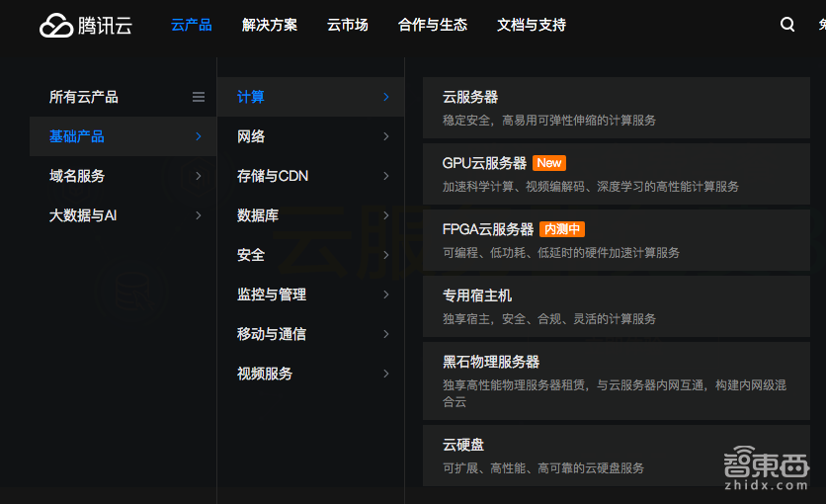826x504 pixels.
Task: Expand the 基础产品 chevron arrow
Action: pos(199,136)
